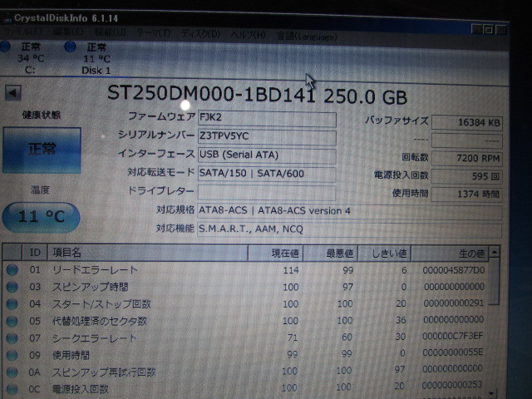The image size is (532, 399).
Task: Click the blue status circle for Disk 1
Action: (70, 47)
